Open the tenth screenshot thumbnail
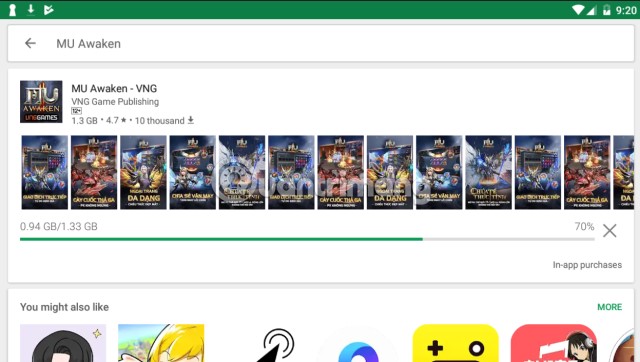Viewport: 640px width, 362px height. (x=489, y=172)
